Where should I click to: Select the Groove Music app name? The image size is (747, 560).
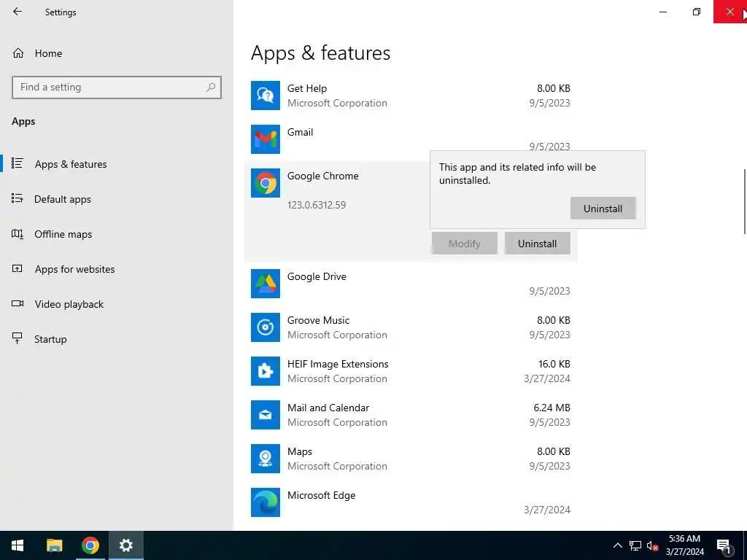(x=318, y=320)
